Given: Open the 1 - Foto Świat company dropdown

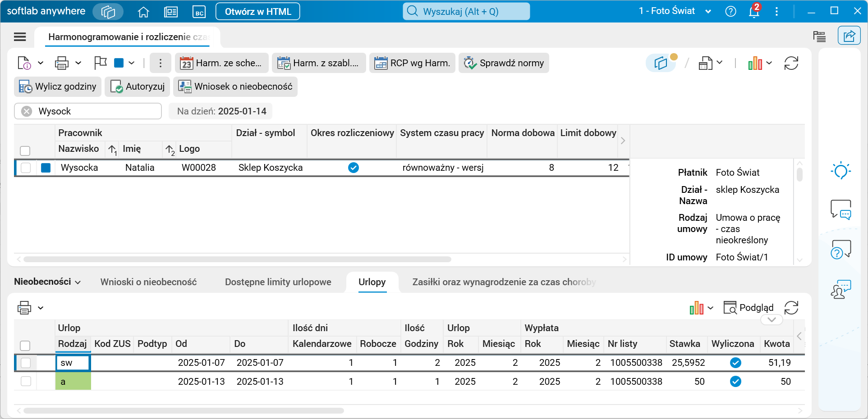Looking at the screenshot, I should point(675,11).
